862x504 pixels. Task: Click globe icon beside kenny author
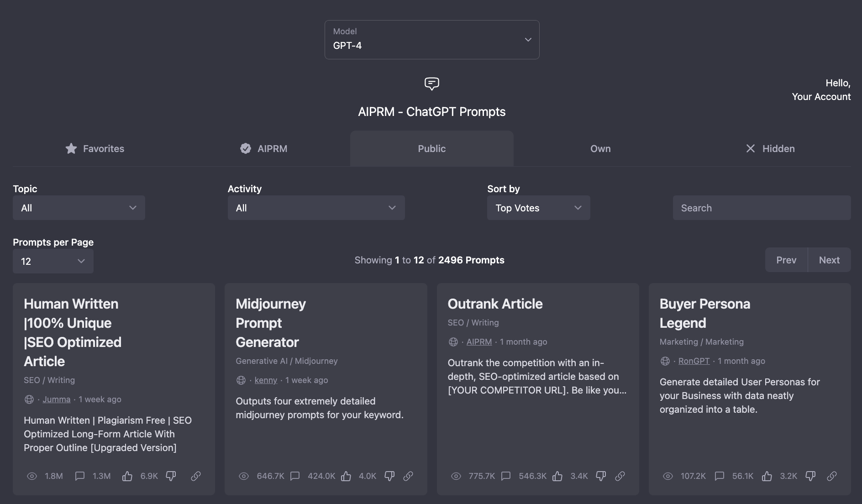(241, 380)
